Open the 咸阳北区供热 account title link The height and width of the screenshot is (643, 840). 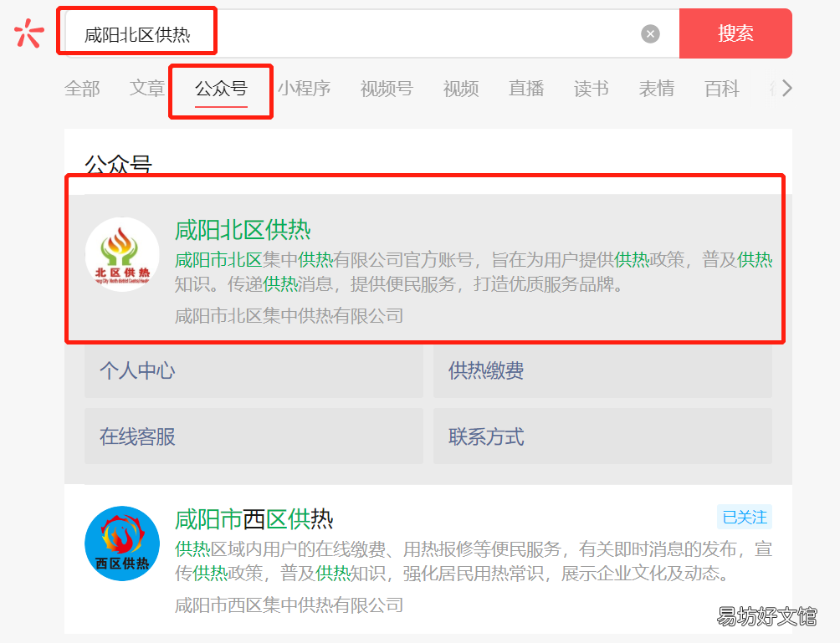pyautogui.click(x=243, y=230)
